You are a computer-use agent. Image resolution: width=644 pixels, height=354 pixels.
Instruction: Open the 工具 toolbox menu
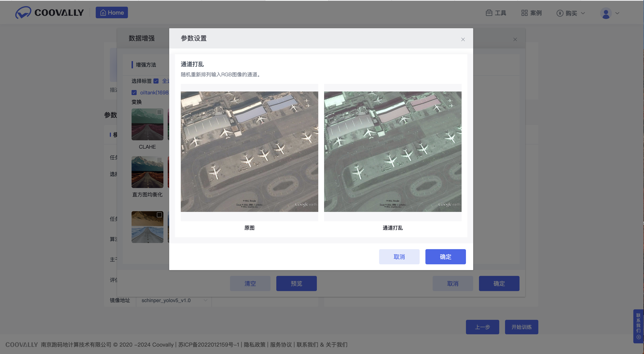point(496,13)
